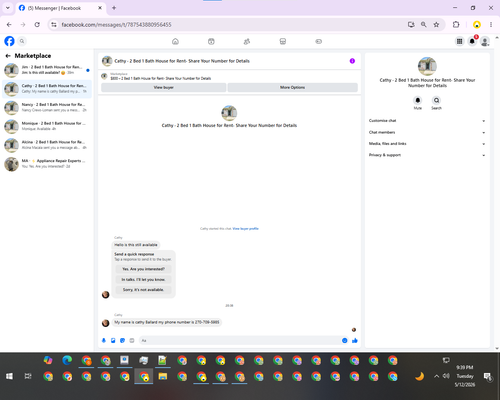Open Nancy's conversation in chat list
The height and width of the screenshot is (400, 500).
pyautogui.click(x=47, y=107)
